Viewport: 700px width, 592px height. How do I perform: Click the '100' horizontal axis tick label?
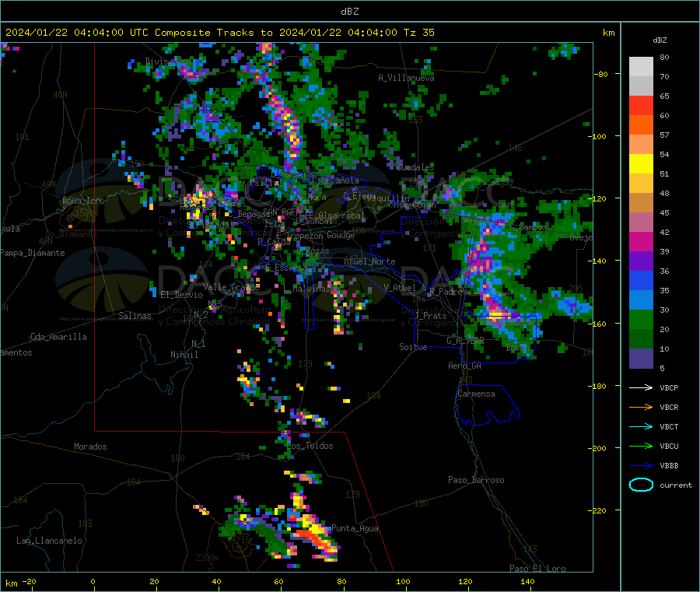click(403, 581)
